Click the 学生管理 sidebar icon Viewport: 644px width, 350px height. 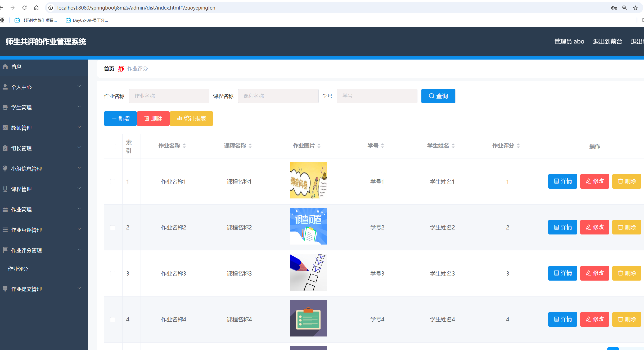[x=5, y=107]
